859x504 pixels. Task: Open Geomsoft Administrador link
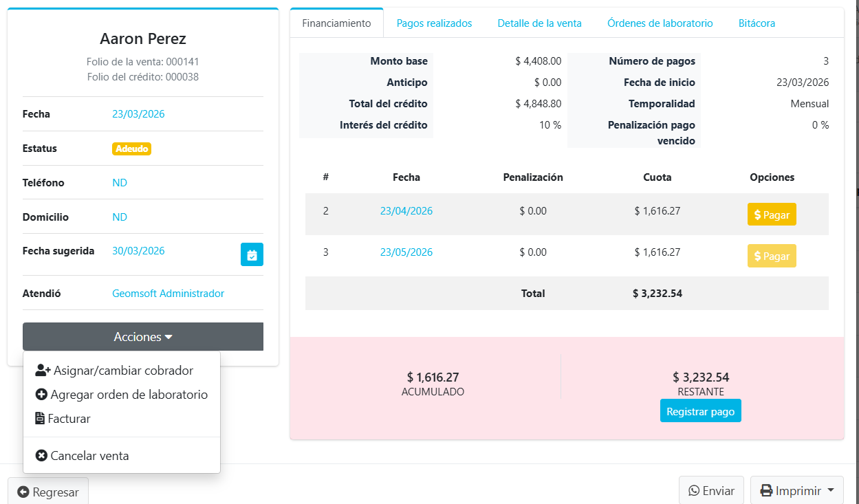point(168,294)
